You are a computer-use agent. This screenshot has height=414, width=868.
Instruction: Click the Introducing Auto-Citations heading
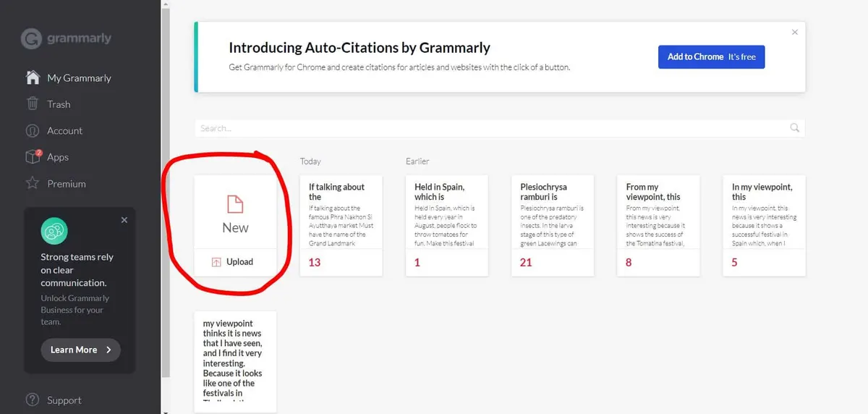coord(359,48)
